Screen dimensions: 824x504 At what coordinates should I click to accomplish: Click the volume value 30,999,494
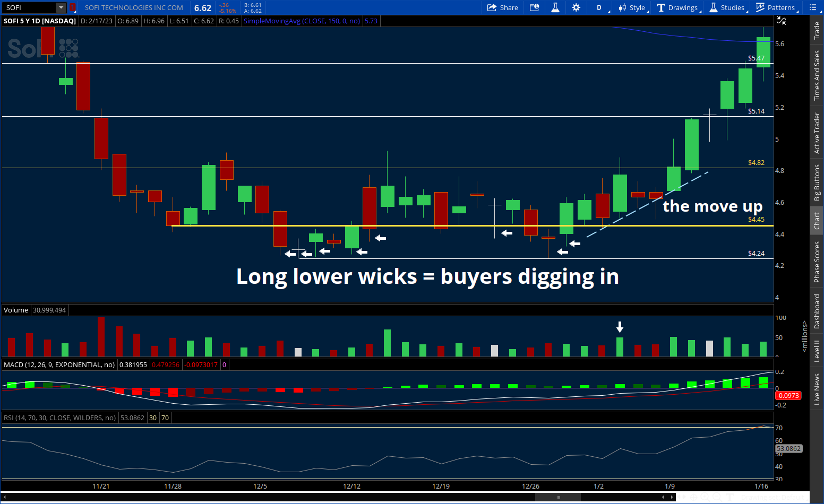(49, 310)
